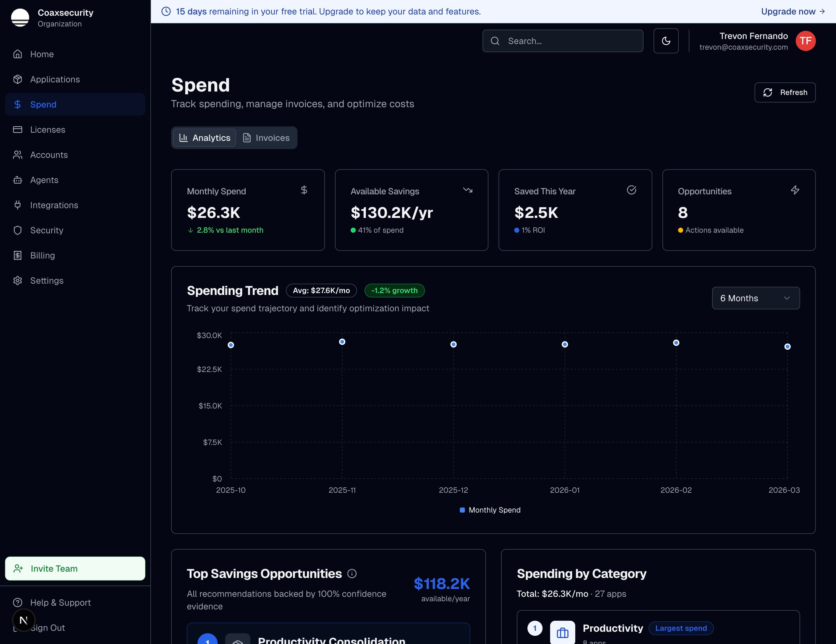Screen dimensions: 836x644
Task: Click the Integrations plug icon
Action: (18, 205)
